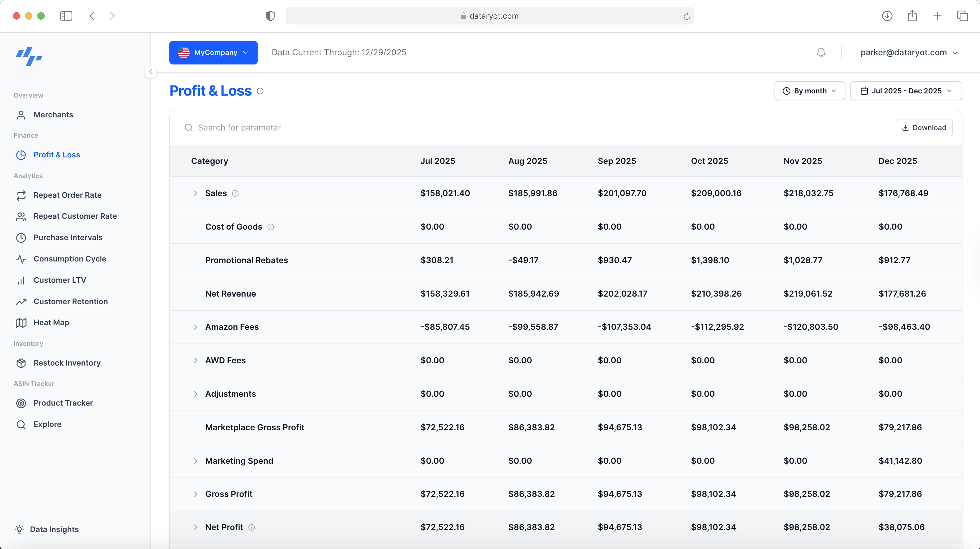Open Repeat Order Rate in the sidebar

click(x=67, y=195)
